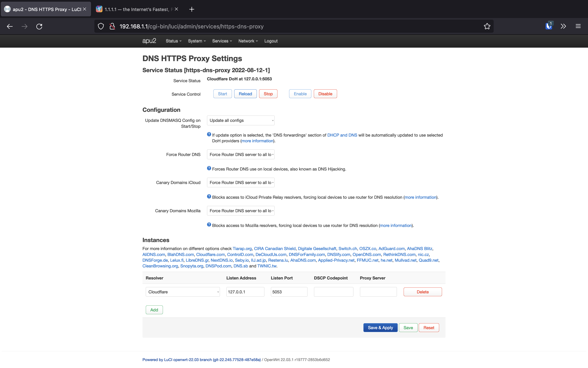Close the 1.1.1.1 tab

[176, 9]
